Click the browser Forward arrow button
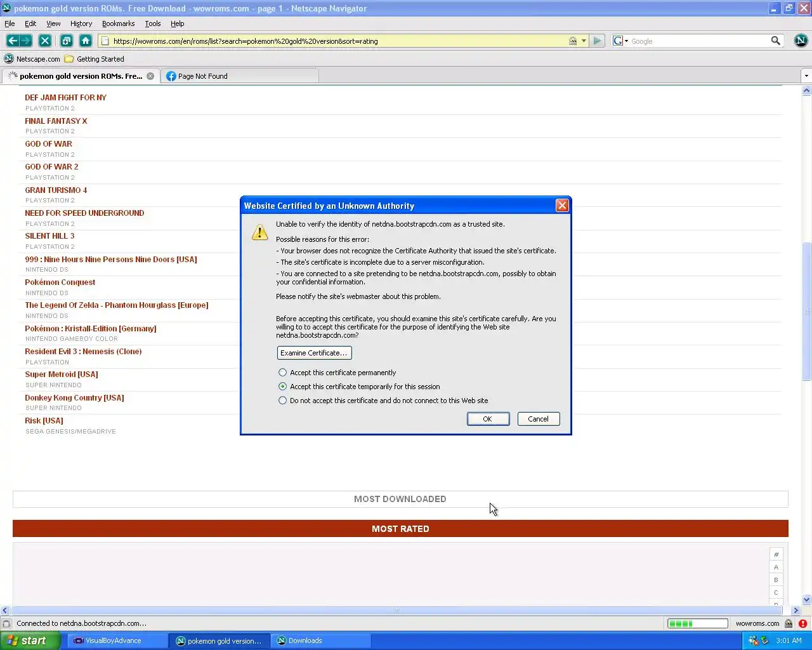Viewport: 812px width, 650px height. pyautogui.click(x=25, y=41)
